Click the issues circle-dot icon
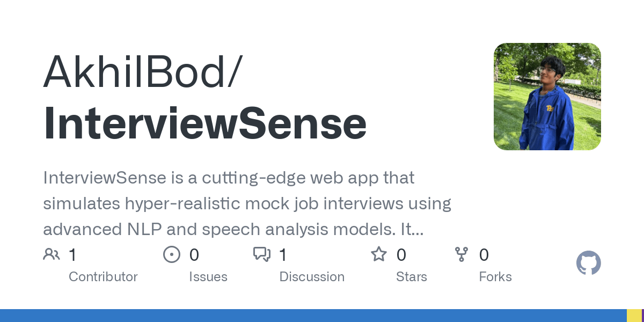This screenshot has width=644, height=322. click(172, 254)
